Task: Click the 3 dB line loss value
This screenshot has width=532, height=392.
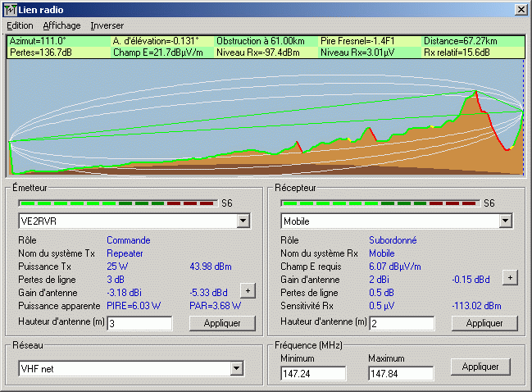Action: click(x=116, y=280)
